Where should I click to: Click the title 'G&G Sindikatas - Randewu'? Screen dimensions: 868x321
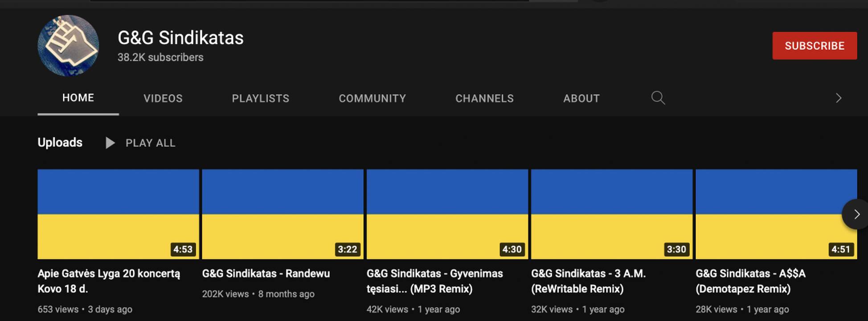266,274
